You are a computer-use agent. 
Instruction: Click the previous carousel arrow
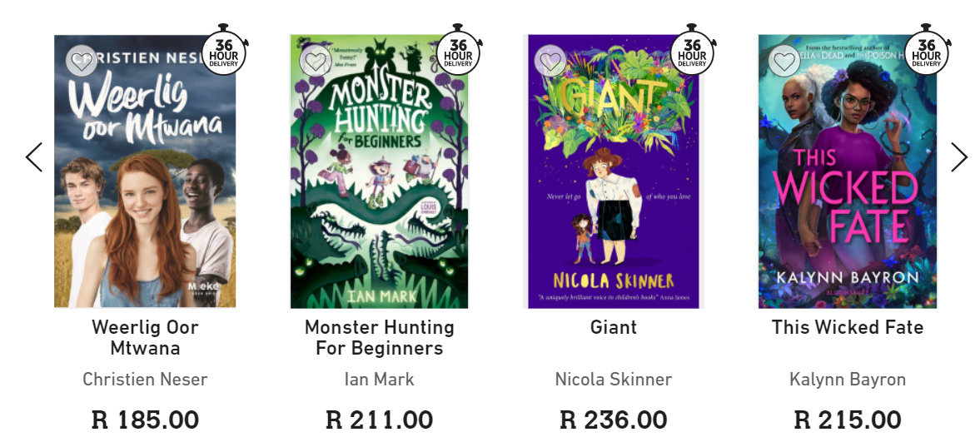pyautogui.click(x=34, y=156)
